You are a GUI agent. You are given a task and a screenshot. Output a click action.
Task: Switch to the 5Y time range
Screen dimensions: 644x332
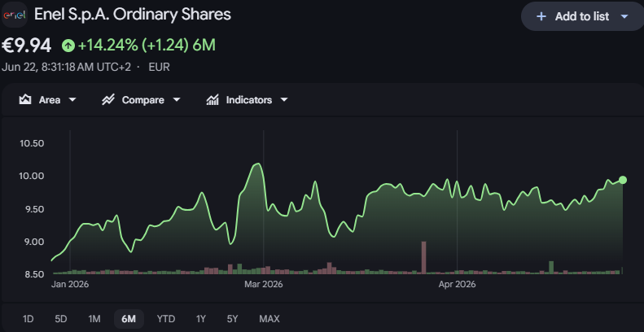233,319
